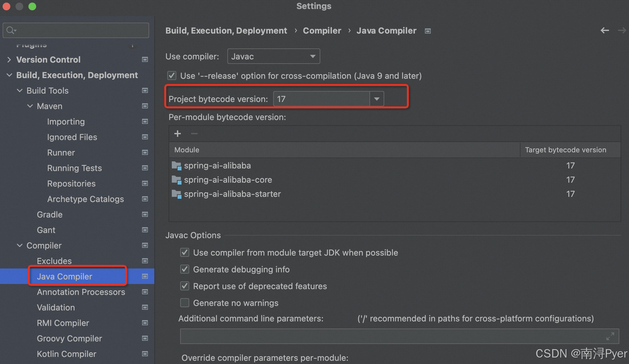Image resolution: width=629 pixels, height=364 pixels.
Task: Click the project-level icon beside Annotation Processors
Action: (x=145, y=292)
